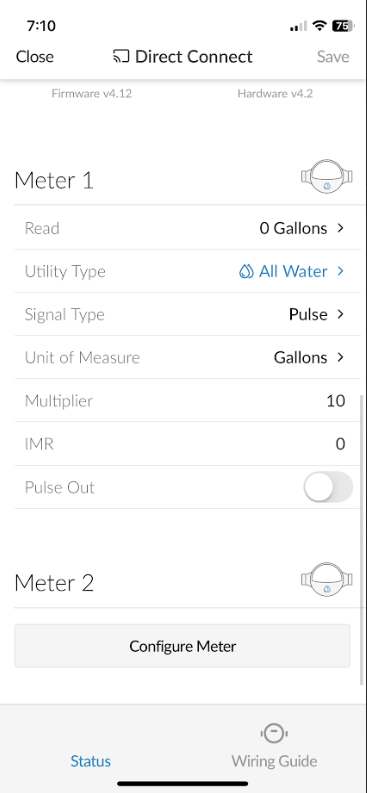
Task: Expand the Utility Type chevron arrow
Action: coord(341,272)
